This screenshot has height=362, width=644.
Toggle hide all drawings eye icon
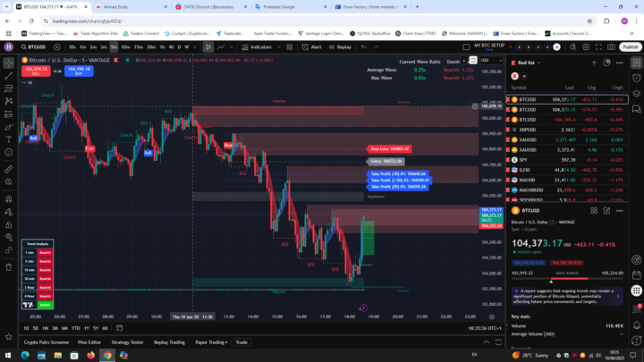(9, 237)
